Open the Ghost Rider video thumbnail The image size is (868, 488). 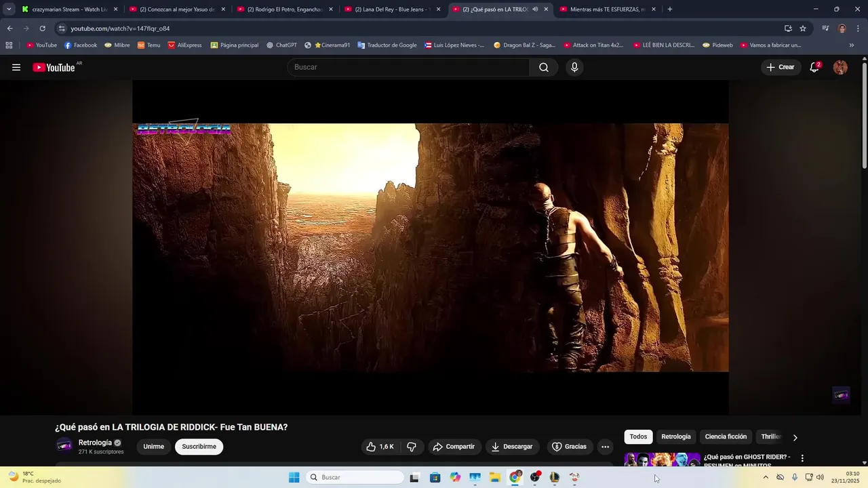pos(663,460)
